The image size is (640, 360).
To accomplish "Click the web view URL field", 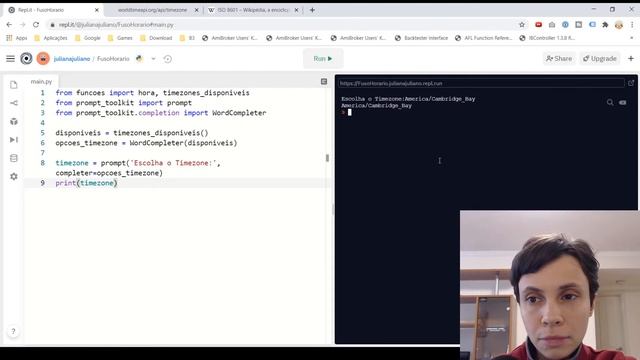I will point(481,83).
